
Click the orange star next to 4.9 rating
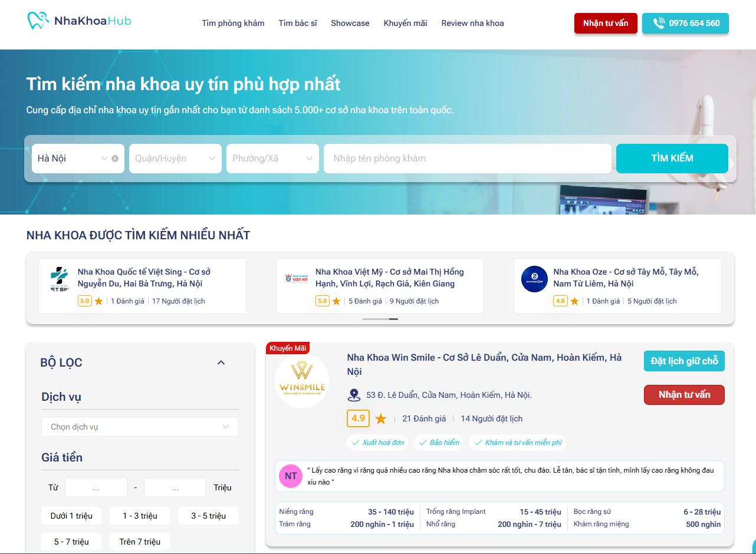coord(381,419)
